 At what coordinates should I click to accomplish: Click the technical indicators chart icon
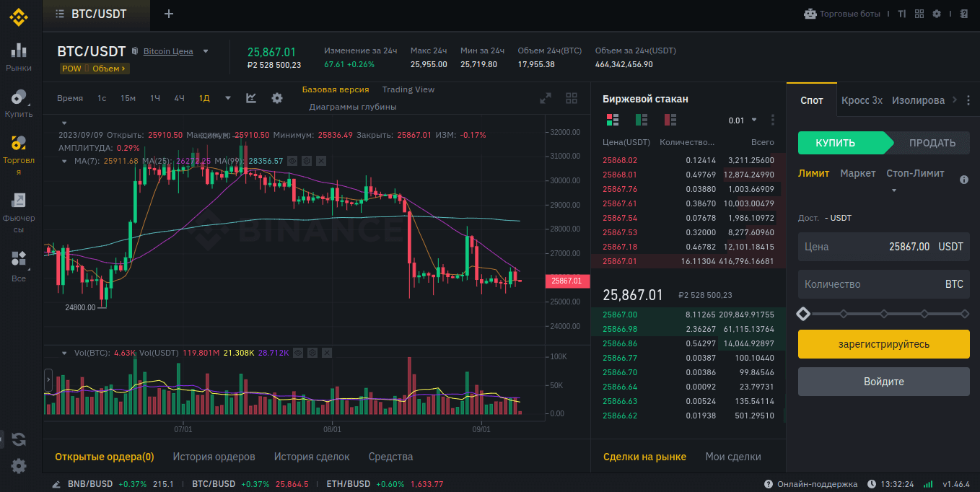tap(251, 98)
